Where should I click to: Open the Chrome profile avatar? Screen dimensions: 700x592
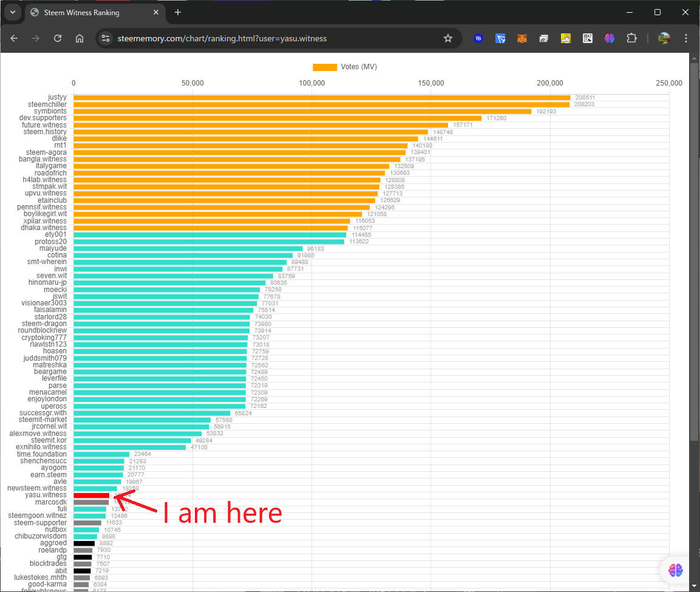click(x=664, y=38)
